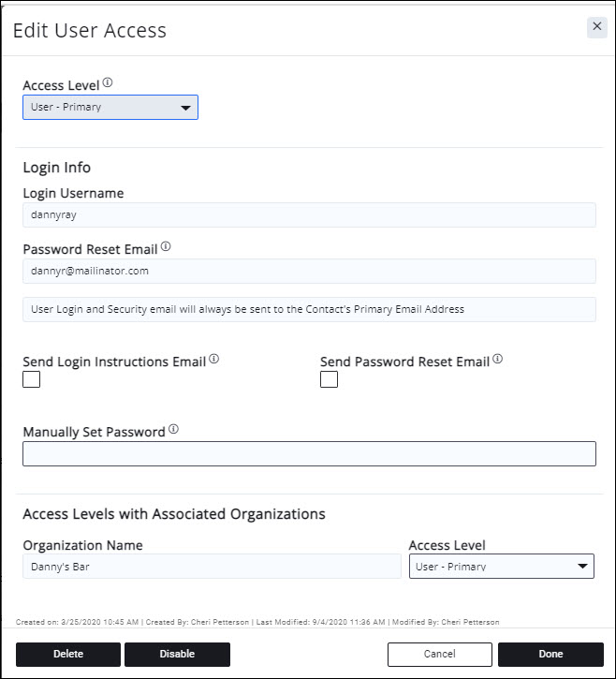Click the Disable button
The height and width of the screenshot is (679, 616).
177,654
